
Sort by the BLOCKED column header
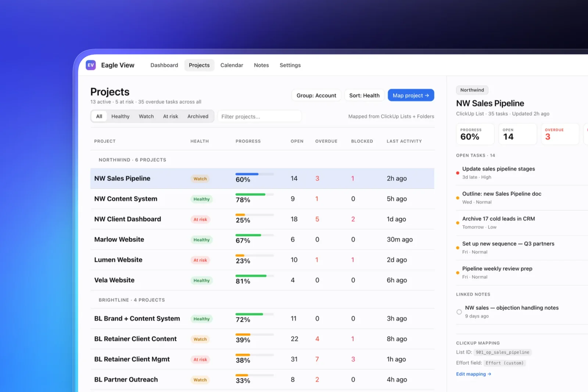[x=362, y=141]
